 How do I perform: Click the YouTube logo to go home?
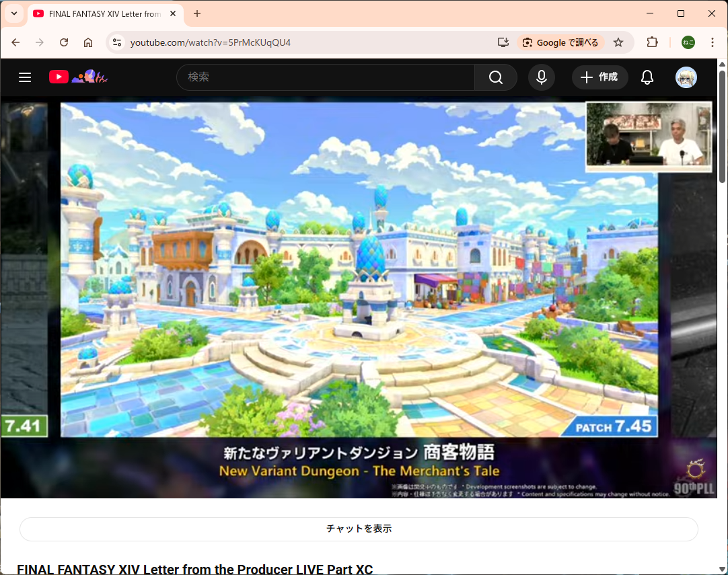tap(59, 77)
